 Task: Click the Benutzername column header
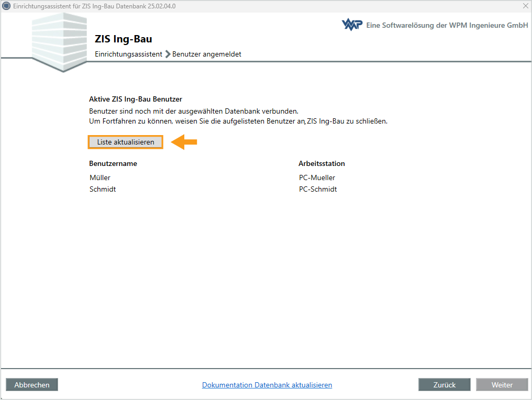point(113,163)
